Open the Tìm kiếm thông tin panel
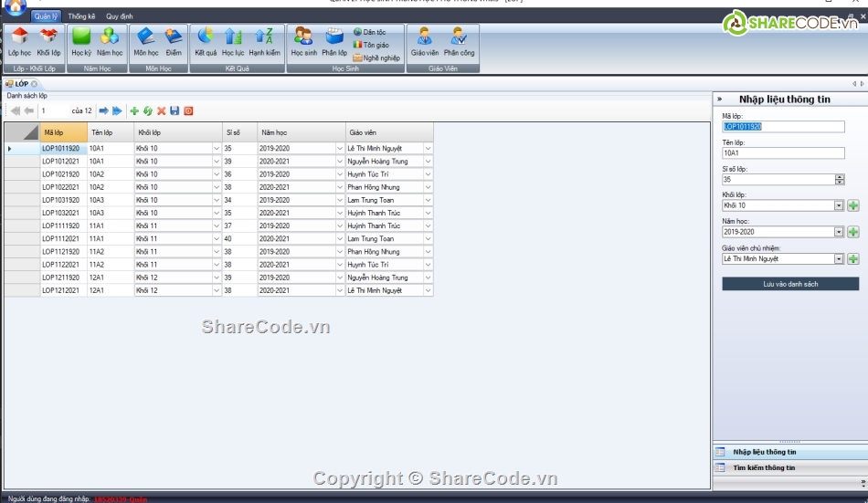 coord(764,467)
